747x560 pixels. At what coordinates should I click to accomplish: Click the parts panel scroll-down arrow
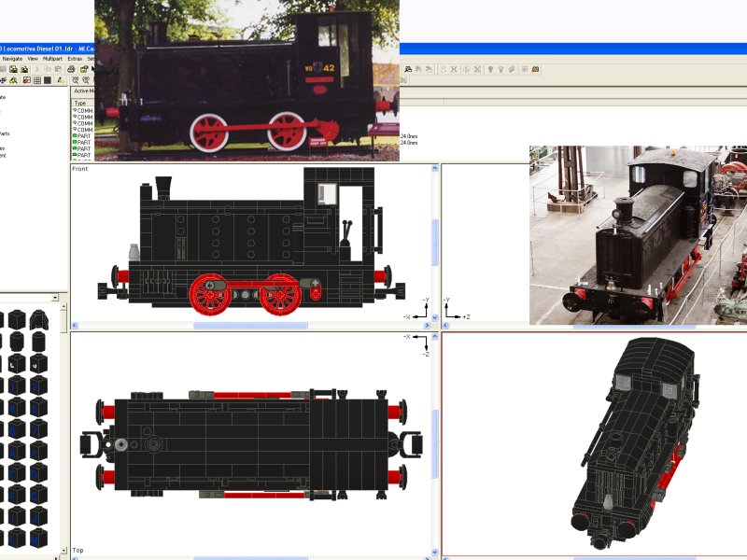click(x=63, y=551)
